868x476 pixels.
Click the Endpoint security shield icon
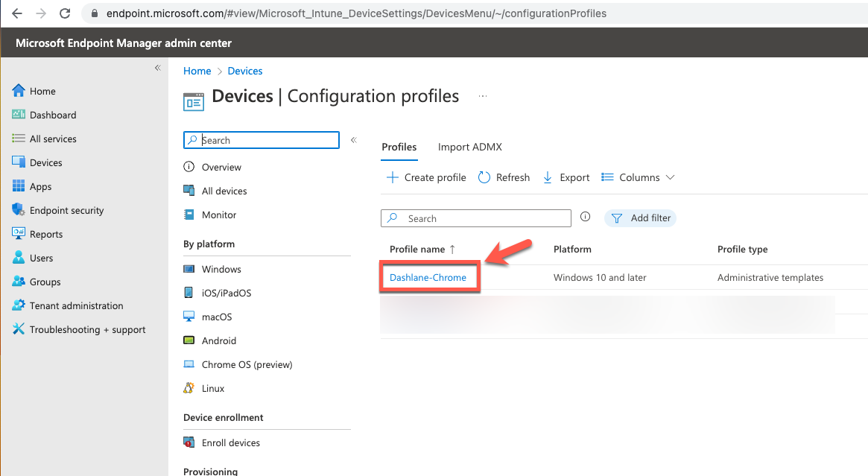click(19, 209)
